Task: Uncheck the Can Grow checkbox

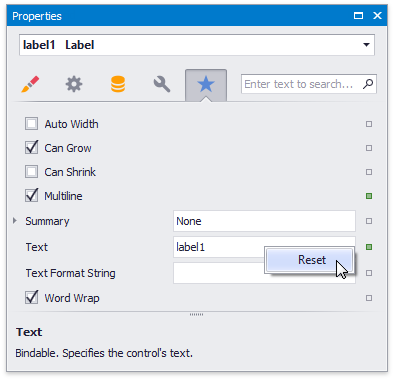Action: click(31, 148)
